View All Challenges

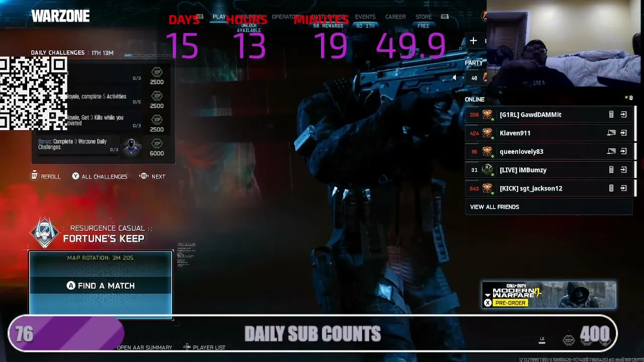point(104,176)
